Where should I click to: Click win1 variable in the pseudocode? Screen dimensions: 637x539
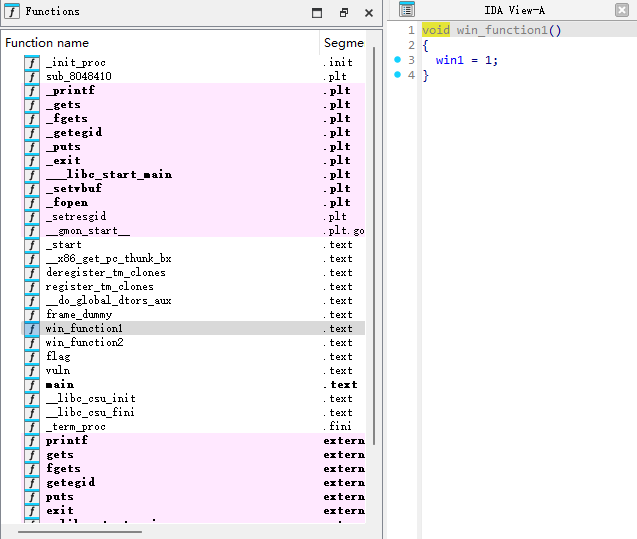(x=451, y=60)
